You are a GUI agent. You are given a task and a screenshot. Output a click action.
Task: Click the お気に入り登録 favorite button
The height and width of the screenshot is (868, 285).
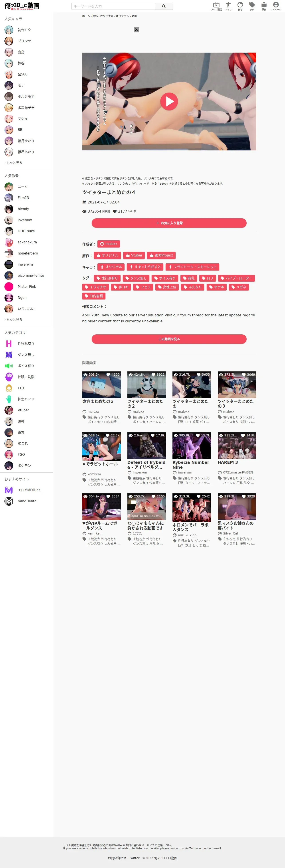(x=169, y=223)
